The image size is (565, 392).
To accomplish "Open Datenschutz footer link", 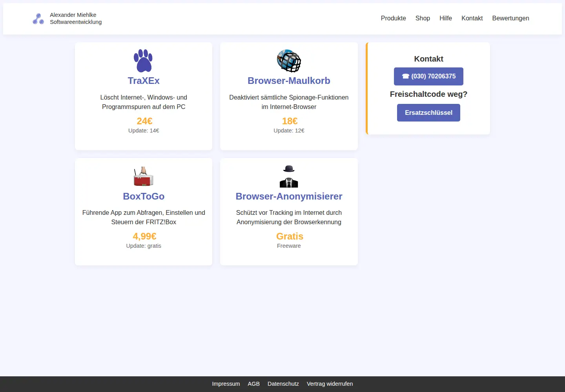I will [283, 384].
